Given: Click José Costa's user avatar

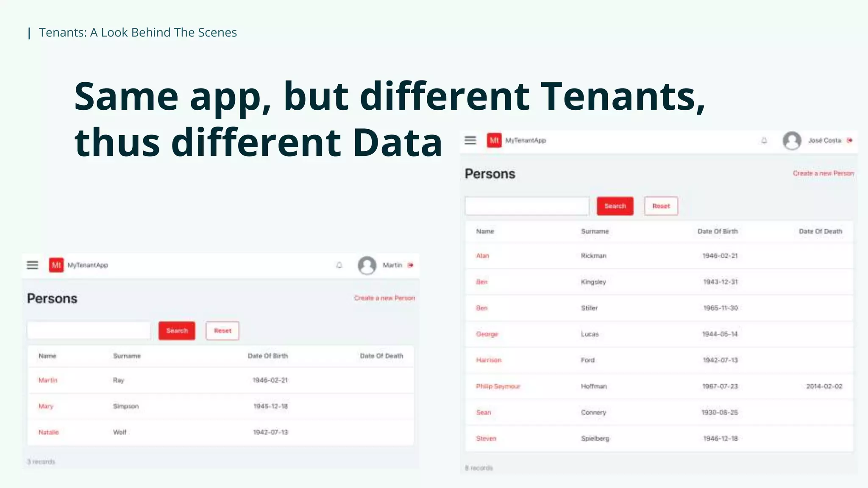Looking at the screenshot, I should 792,141.
